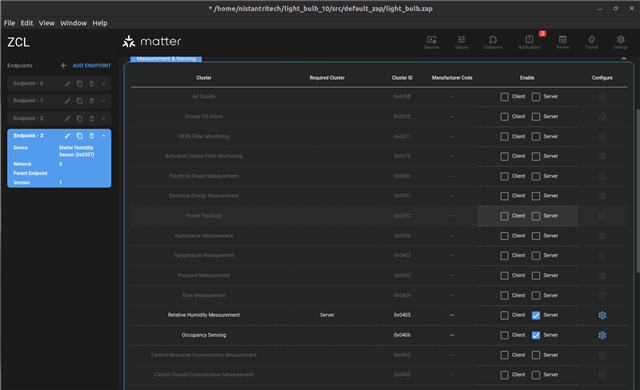
Task: Collapse the Measurement & Sensing section arrow
Action: coord(624,59)
